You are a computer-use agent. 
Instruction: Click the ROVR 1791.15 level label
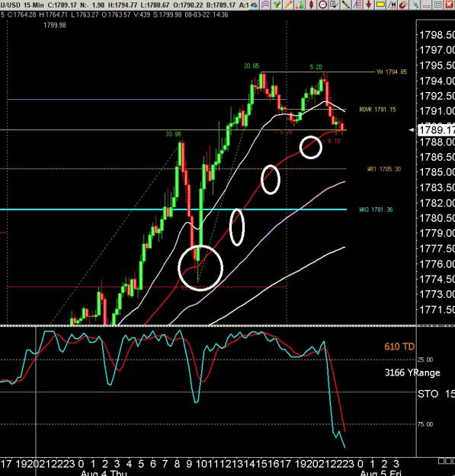[377, 110]
